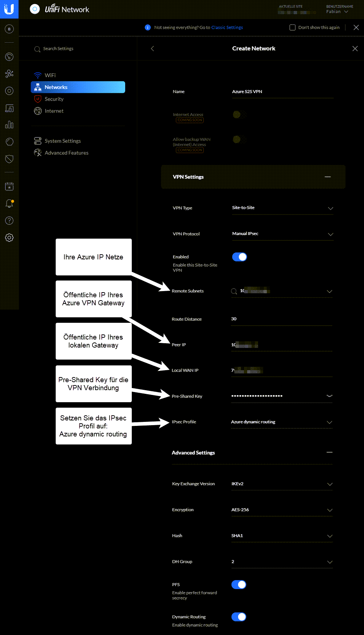Edit the Name field Azure S2S VPN
This screenshot has width=364, height=635.
[282, 92]
